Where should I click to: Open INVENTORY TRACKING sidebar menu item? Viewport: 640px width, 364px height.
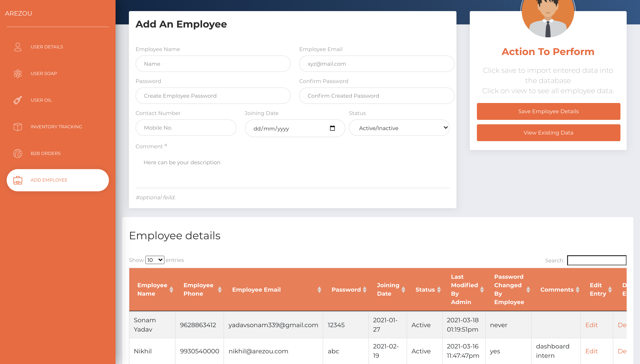click(56, 127)
